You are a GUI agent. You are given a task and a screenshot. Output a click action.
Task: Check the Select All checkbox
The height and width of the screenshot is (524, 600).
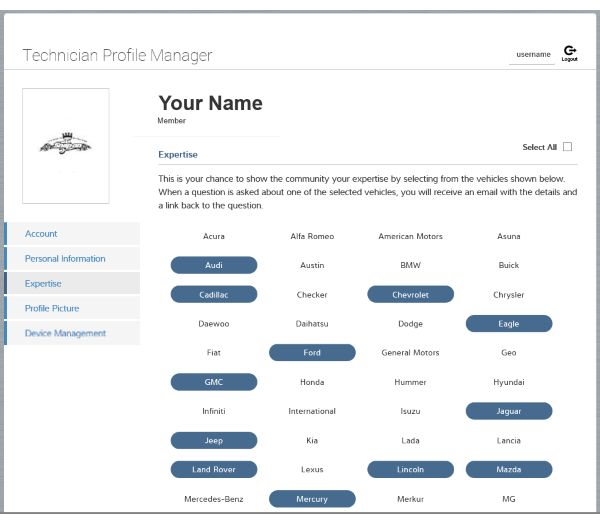tap(568, 147)
